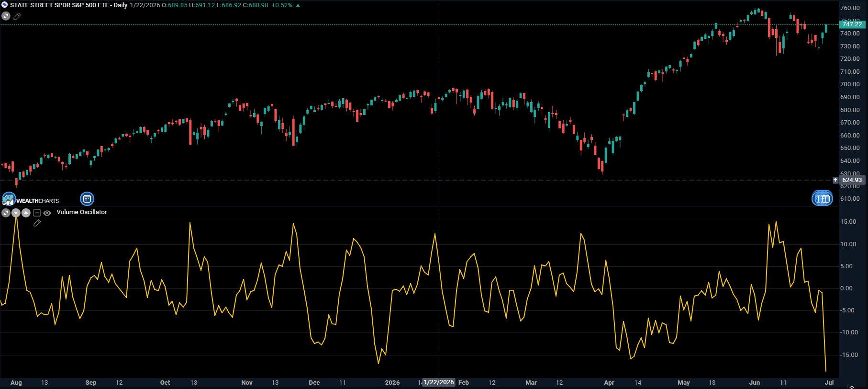Move Volume Oscillator pane down
This screenshot has width=868, height=389.
(x=16, y=213)
